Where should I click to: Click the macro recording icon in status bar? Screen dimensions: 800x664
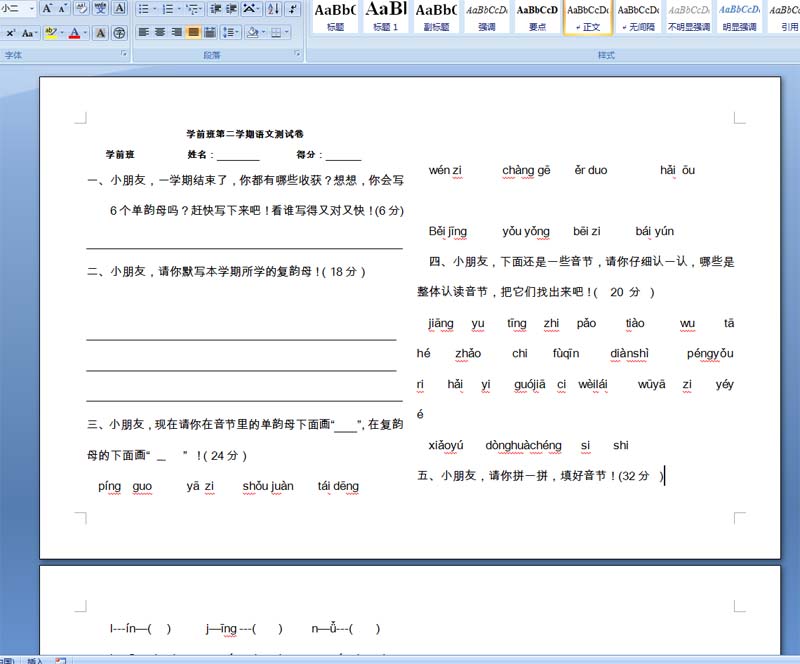point(61,660)
